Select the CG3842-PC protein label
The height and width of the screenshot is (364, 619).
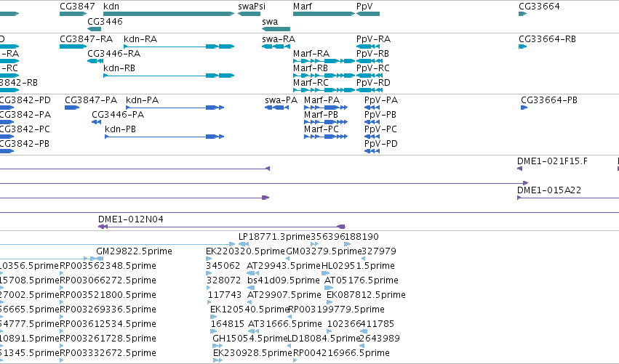pyautogui.click(x=25, y=129)
